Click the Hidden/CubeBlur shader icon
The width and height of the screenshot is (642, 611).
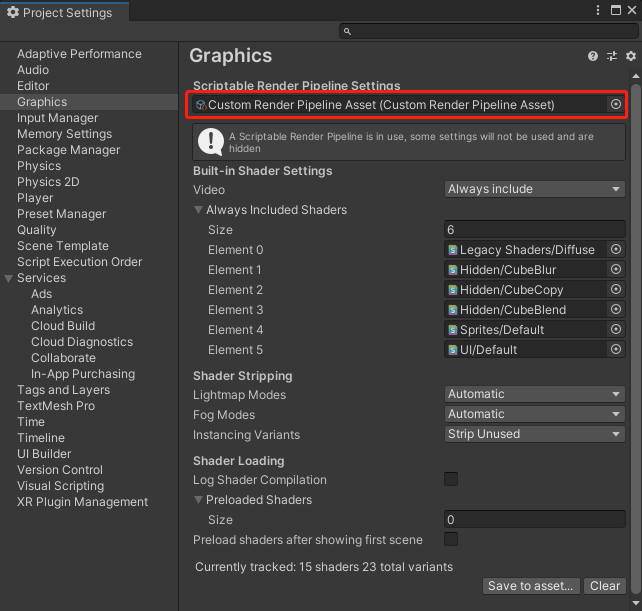[452, 270]
